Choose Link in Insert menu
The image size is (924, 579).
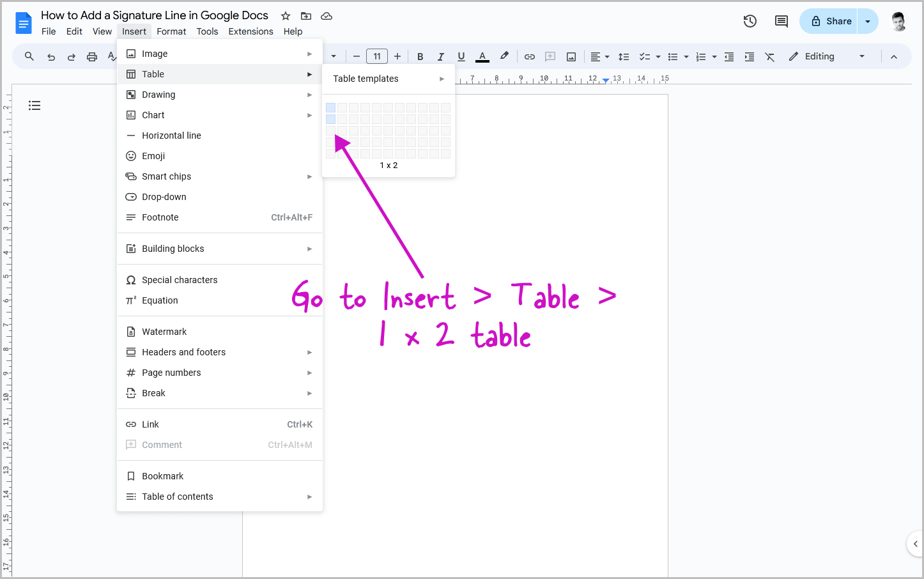coord(220,424)
